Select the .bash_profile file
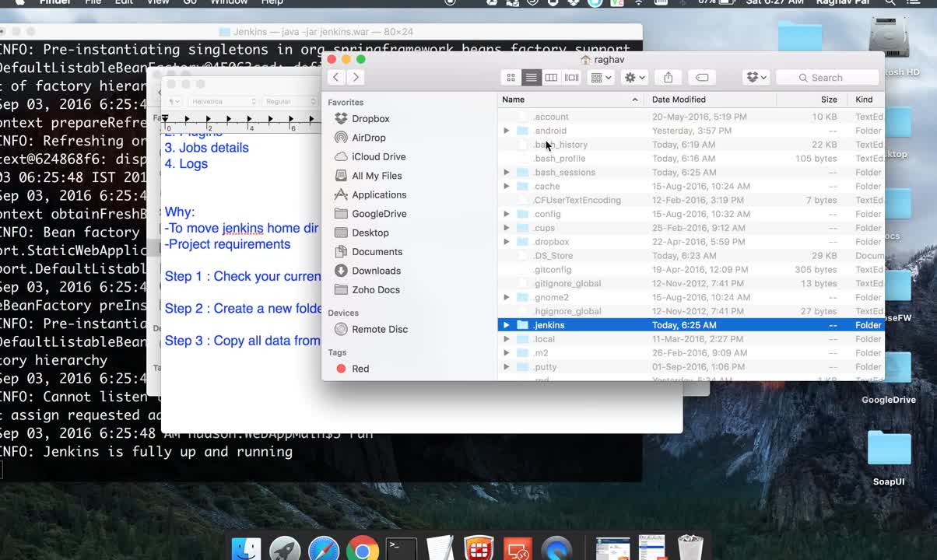Screen dimensions: 937x560 [691, 159]
